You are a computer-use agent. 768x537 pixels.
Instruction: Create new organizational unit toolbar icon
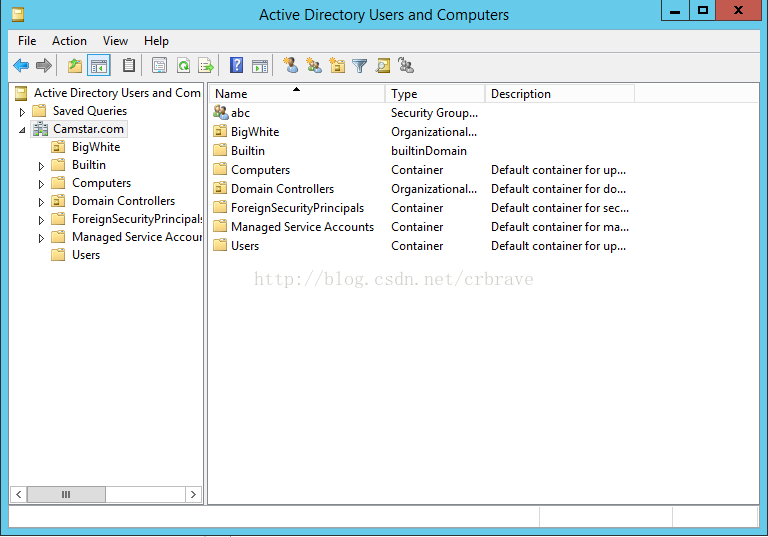(337, 65)
